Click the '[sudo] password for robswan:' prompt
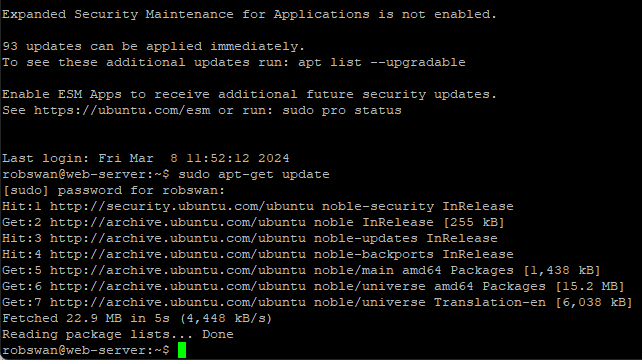Image resolution: width=642 pixels, height=360 pixels. (x=114, y=190)
